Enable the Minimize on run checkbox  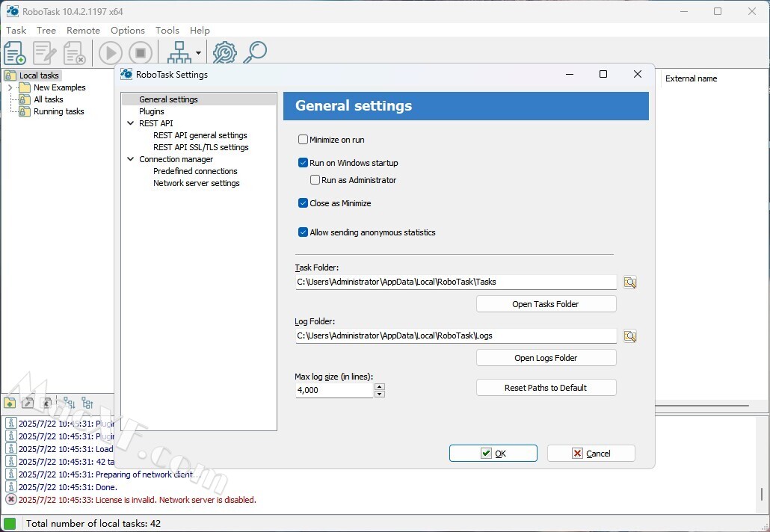coord(303,140)
